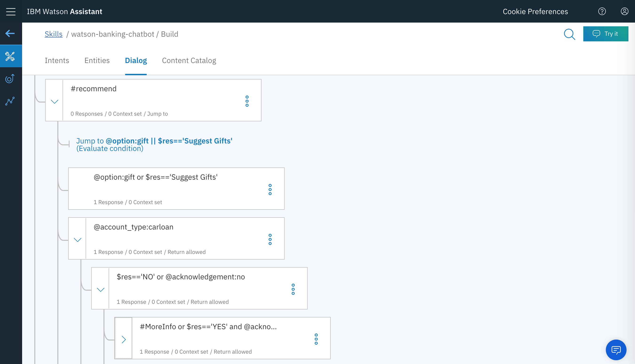Open the help question mark icon
The height and width of the screenshot is (364, 635).
602,12
